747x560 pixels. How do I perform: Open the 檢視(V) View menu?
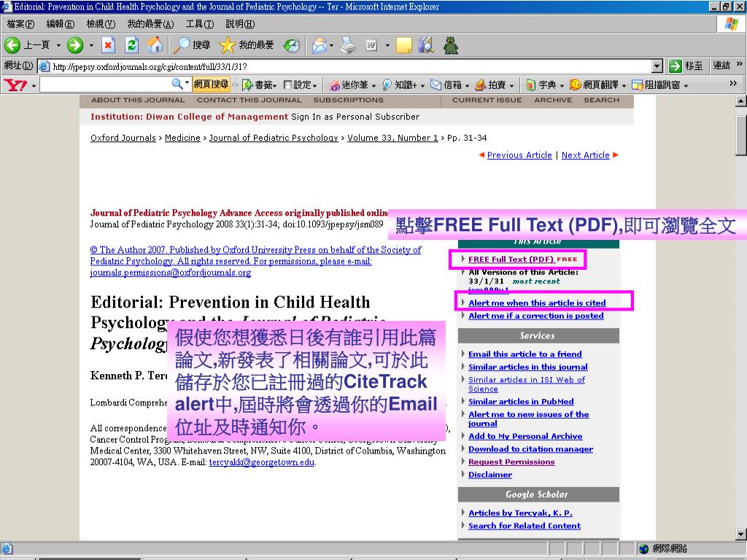[101, 24]
